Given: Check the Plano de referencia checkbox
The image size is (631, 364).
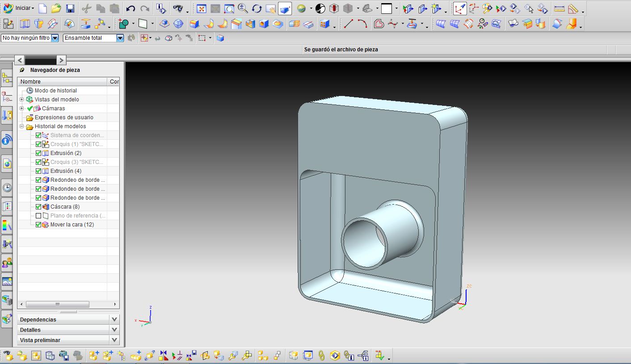Looking at the screenshot, I should 38,216.
